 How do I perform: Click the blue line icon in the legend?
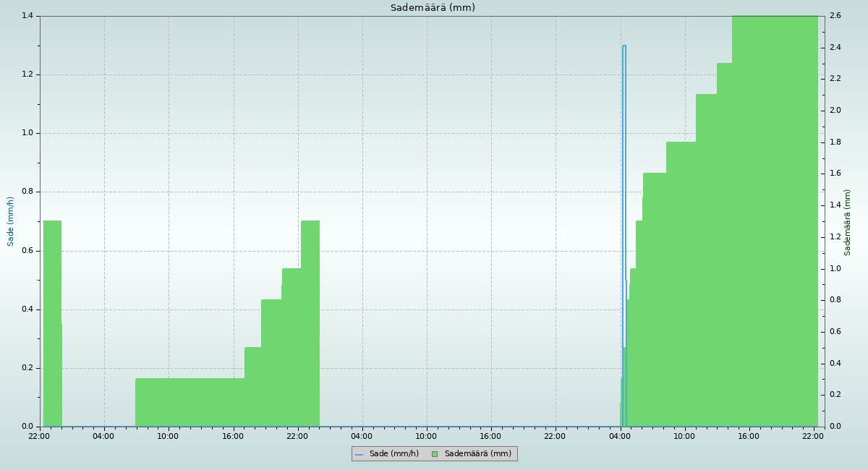[x=359, y=454]
